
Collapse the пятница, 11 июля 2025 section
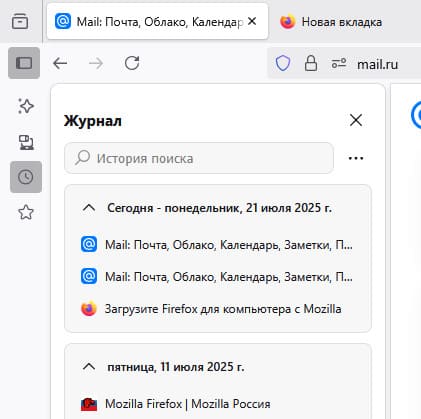89,367
